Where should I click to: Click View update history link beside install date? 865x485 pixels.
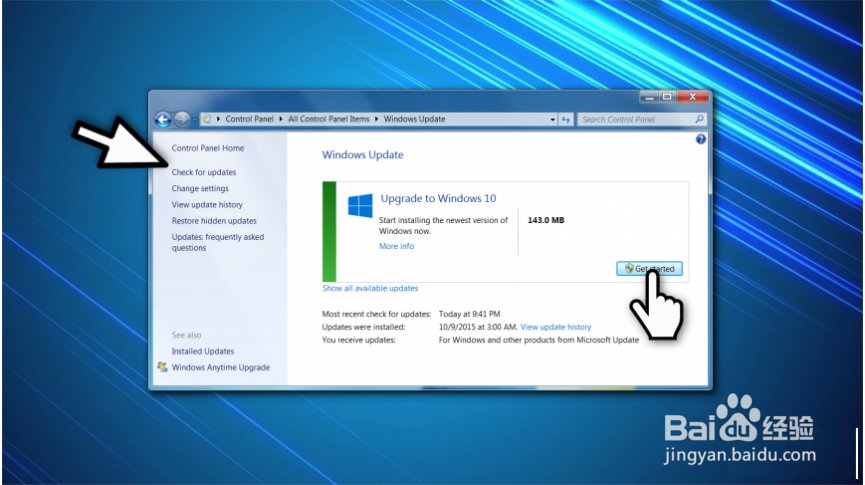556,327
